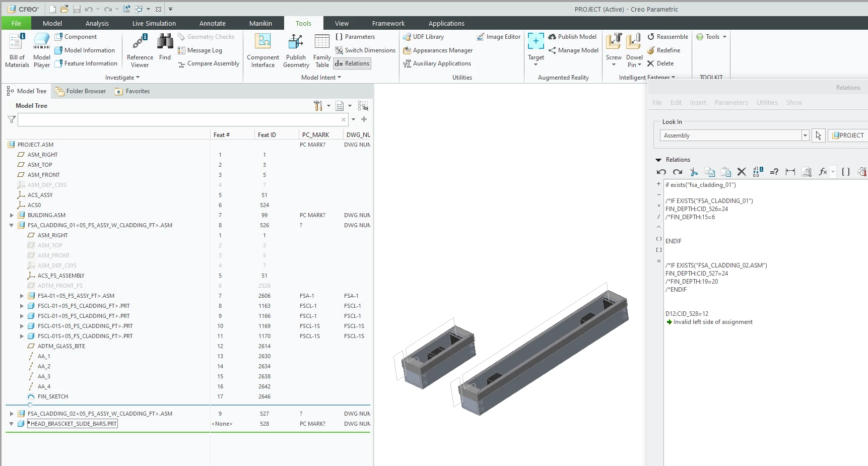
Task: Expand the Investigate group dropdown
Action: (x=122, y=78)
